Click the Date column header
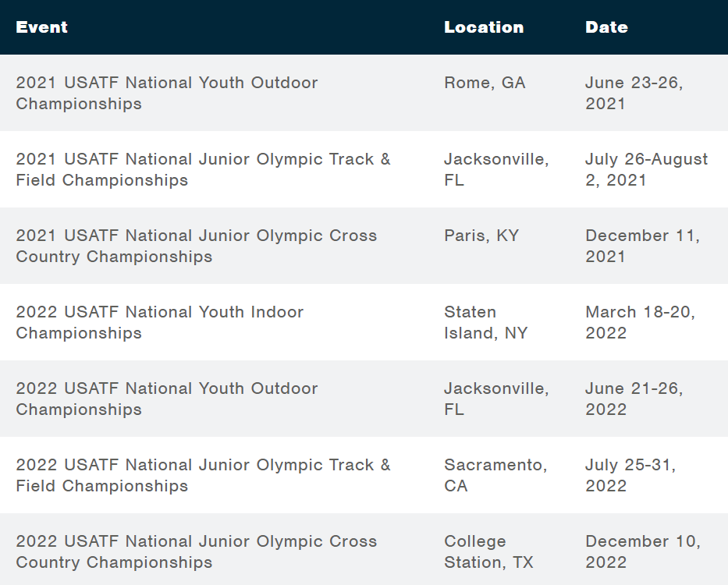The image size is (728, 585). coord(606,27)
